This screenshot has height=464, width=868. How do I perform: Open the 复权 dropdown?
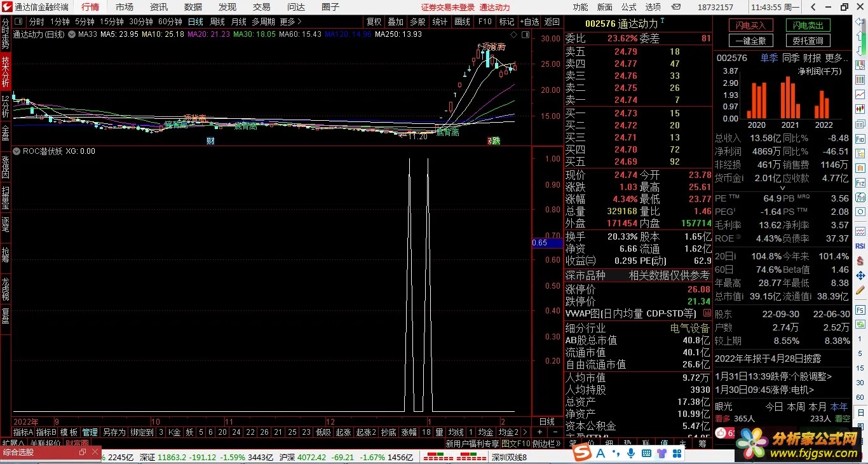[x=374, y=22]
